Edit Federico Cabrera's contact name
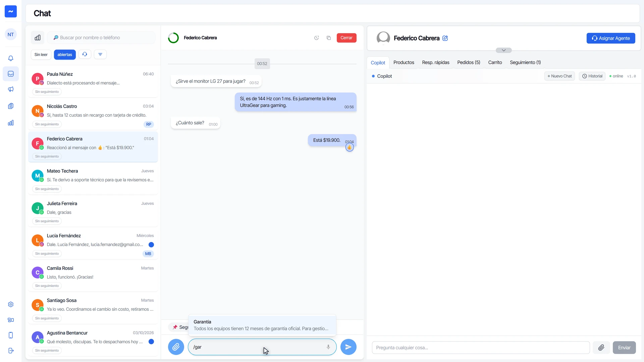The width and height of the screenshot is (644, 362). coord(445,38)
